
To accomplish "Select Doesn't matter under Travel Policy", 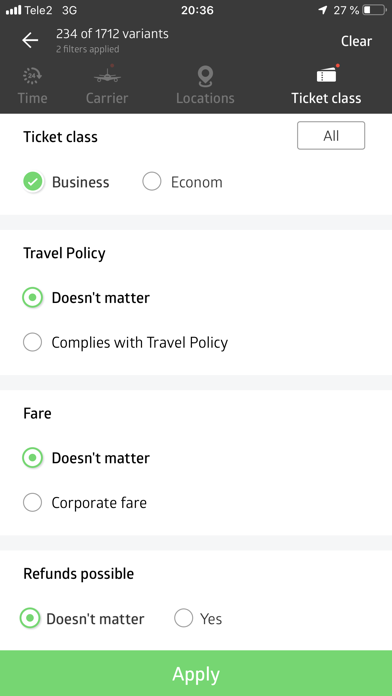I will coord(32,297).
